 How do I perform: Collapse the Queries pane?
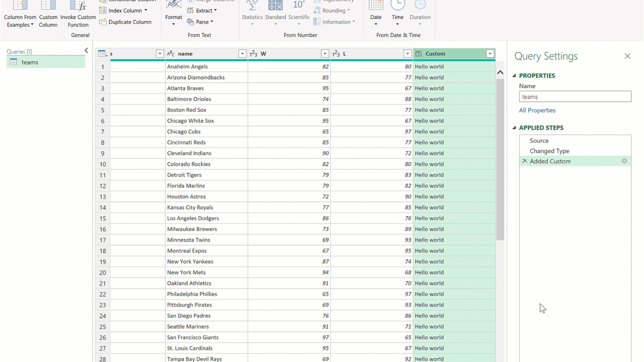(x=86, y=51)
